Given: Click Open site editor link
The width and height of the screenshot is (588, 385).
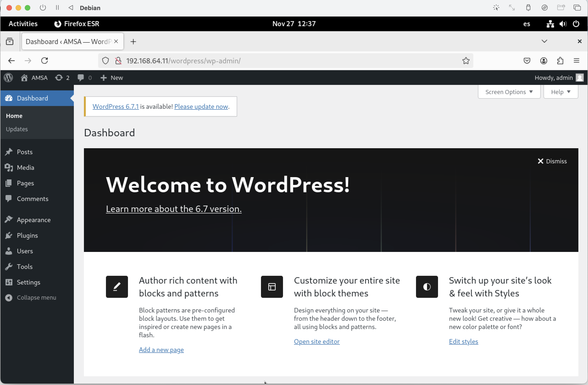Looking at the screenshot, I should (x=317, y=341).
